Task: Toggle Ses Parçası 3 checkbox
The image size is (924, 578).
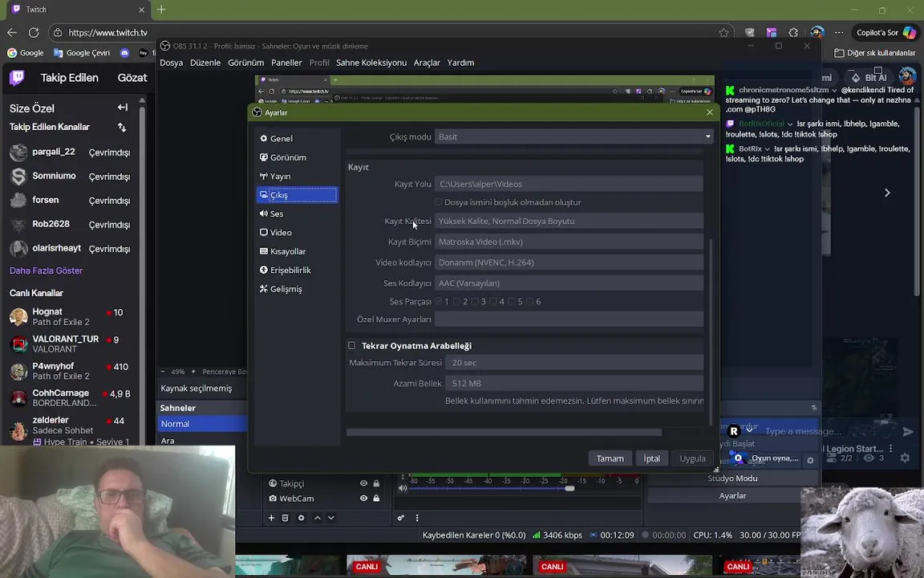Action: [x=475, y=301]
